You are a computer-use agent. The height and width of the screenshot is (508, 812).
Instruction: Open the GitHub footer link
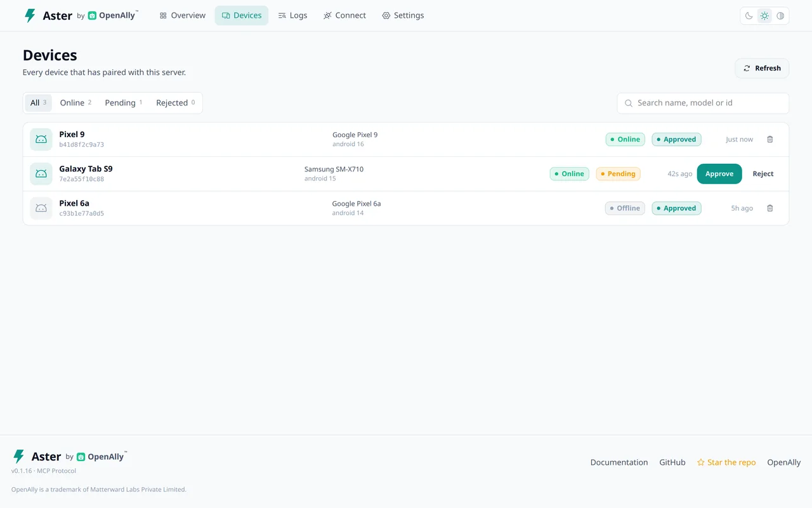(x=672, y=462)
